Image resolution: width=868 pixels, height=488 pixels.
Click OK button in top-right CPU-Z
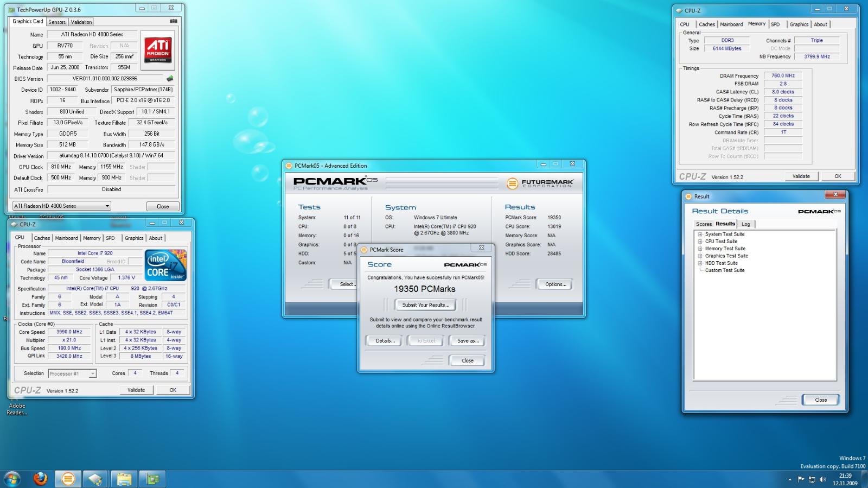(x=838, y=176)
